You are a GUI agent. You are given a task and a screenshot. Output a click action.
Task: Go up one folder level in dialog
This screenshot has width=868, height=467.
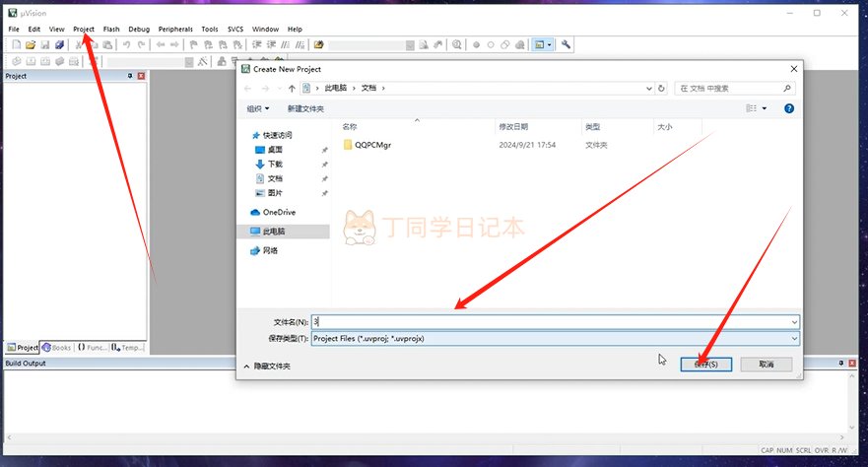292,88
